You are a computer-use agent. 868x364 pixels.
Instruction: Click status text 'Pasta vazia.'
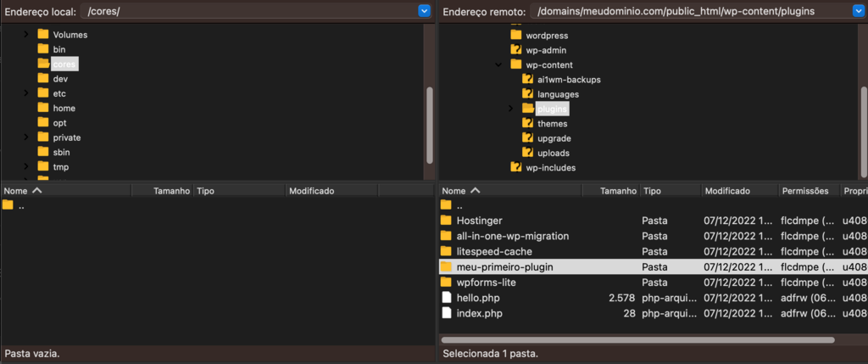(x=32, y=353)
